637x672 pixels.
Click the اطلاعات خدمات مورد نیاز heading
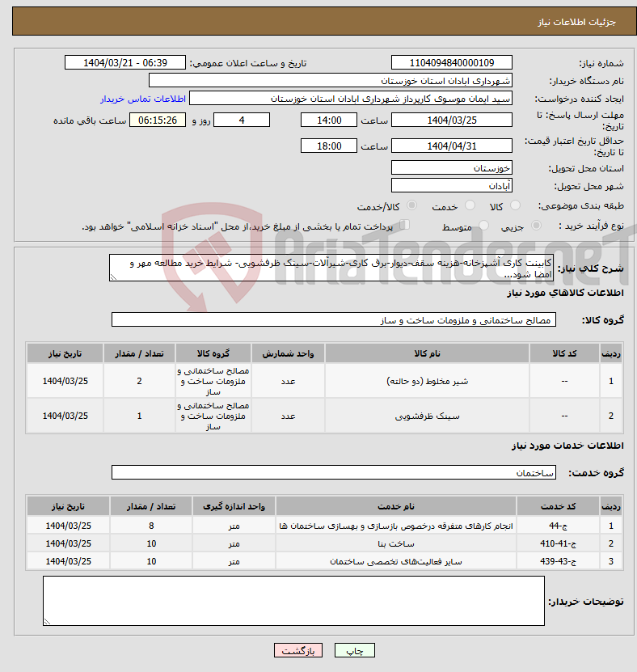click(567, 446)
